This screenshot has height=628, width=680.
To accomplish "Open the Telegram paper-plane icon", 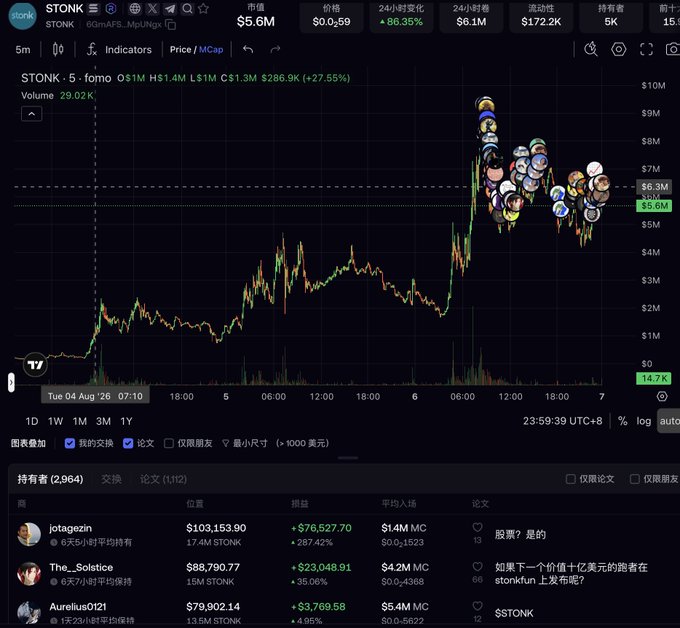I will 170,8.
